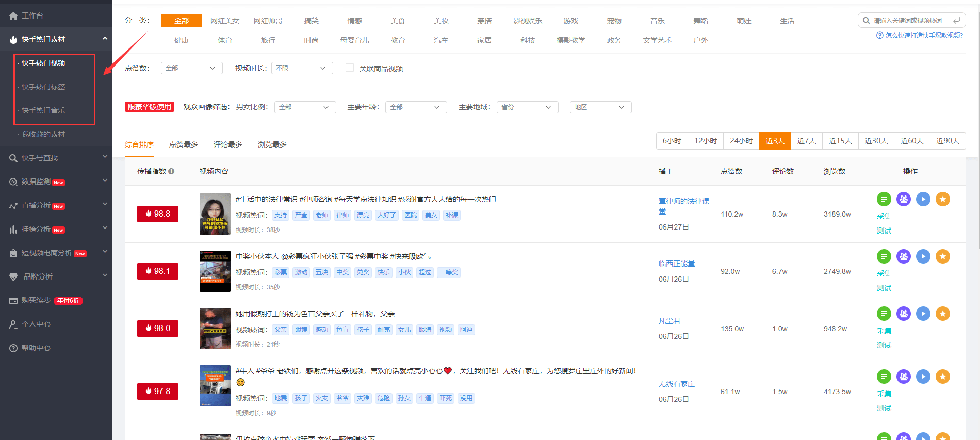This screenshot has width=980, height=440.
Task: Click orange star favorite icon in fourth row
Action: click(x=942, y=377)
